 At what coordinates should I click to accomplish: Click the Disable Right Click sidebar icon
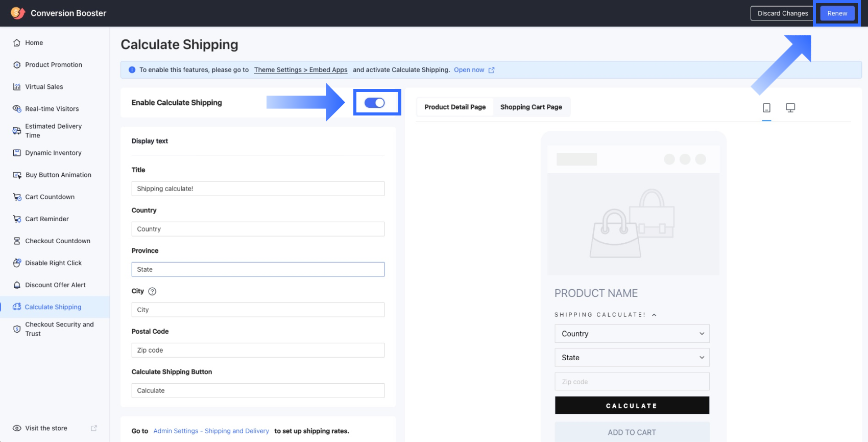coord(17,263)
